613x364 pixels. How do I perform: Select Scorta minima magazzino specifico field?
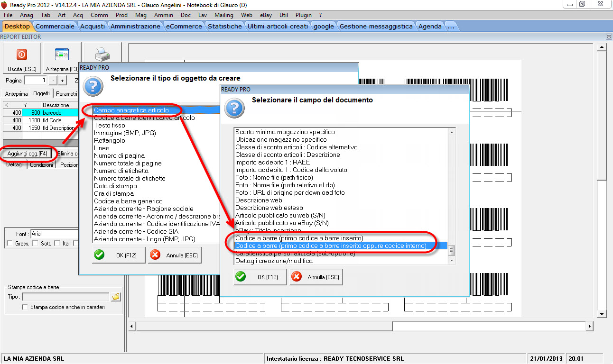pos(285,132)
